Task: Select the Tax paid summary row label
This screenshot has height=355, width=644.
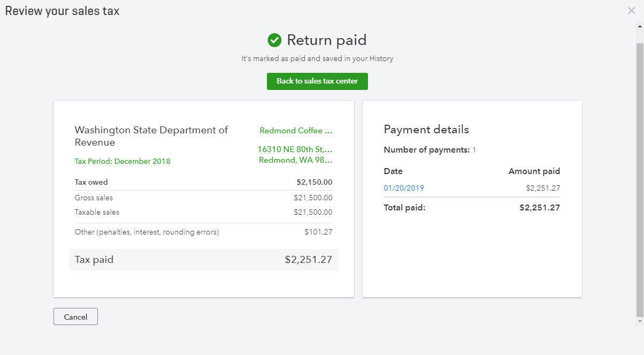Action: (x=94, y=260)
